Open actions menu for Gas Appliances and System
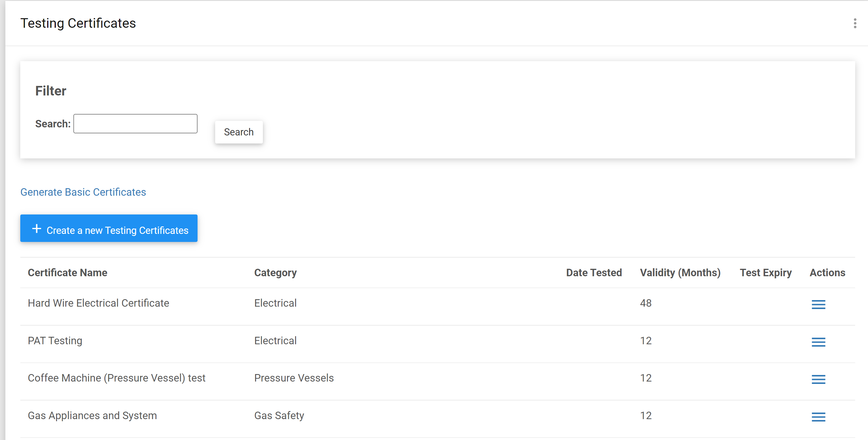The image size is (868, 440). 818,417
